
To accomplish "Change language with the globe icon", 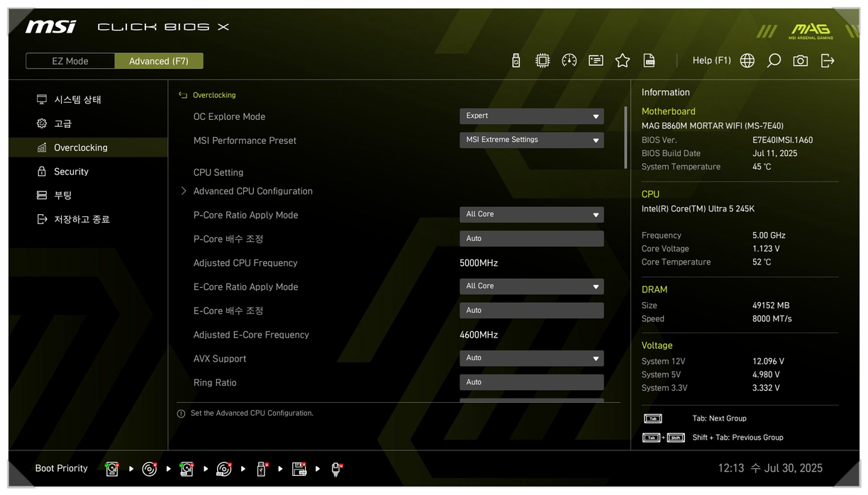I will [x=747, y=61].
